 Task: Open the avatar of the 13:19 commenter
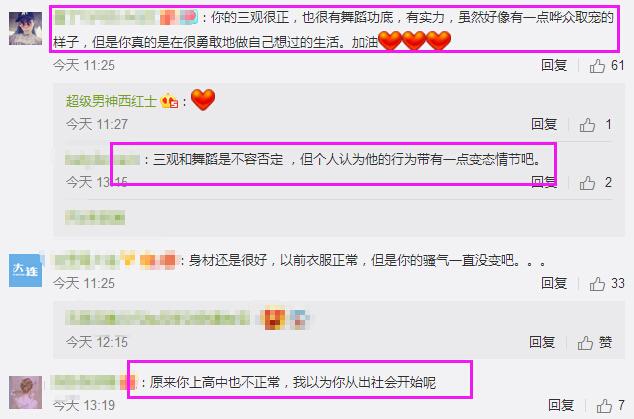[25, 392]
